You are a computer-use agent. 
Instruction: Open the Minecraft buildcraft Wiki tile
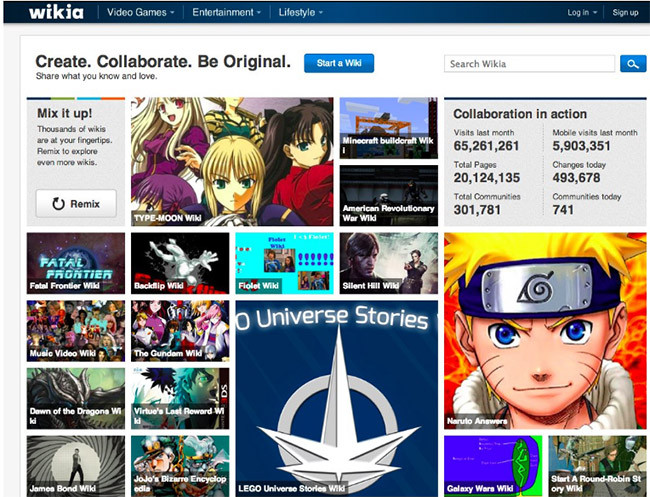388,128
